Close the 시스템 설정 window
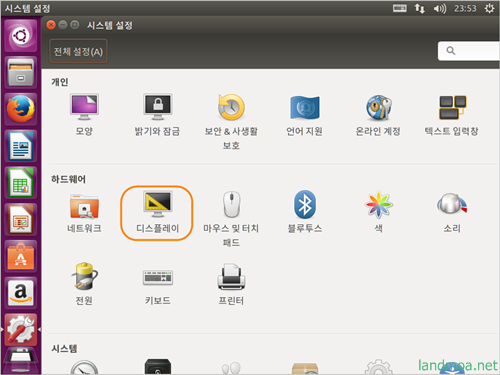Image resolution: width=500 pixels, height=375 pixels. [x=51, y=25]
